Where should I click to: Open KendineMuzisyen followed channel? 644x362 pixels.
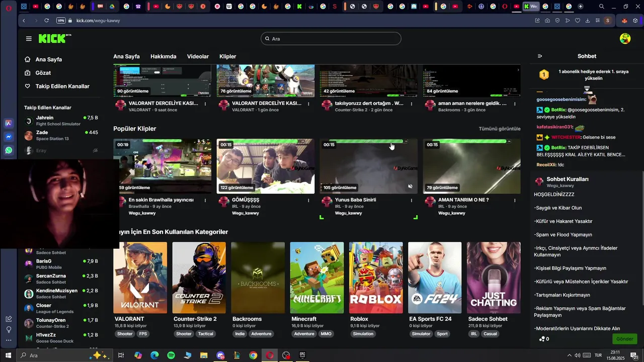pyautogui.click(x=61, y=293)
